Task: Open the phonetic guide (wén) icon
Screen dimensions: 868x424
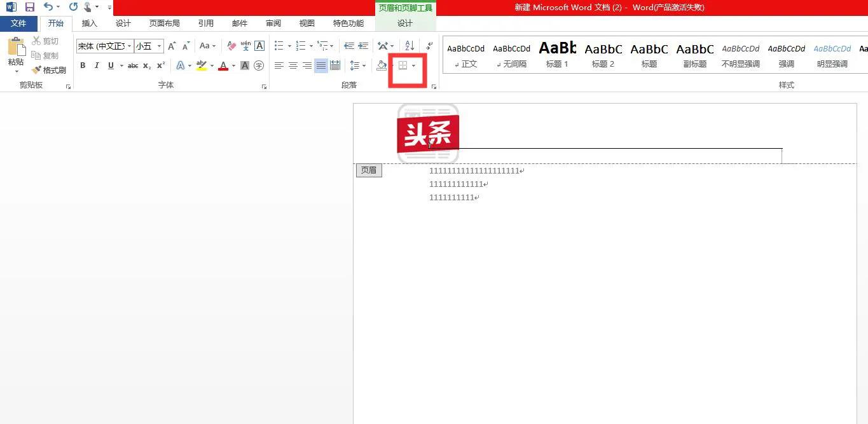Action: point(245,46)
